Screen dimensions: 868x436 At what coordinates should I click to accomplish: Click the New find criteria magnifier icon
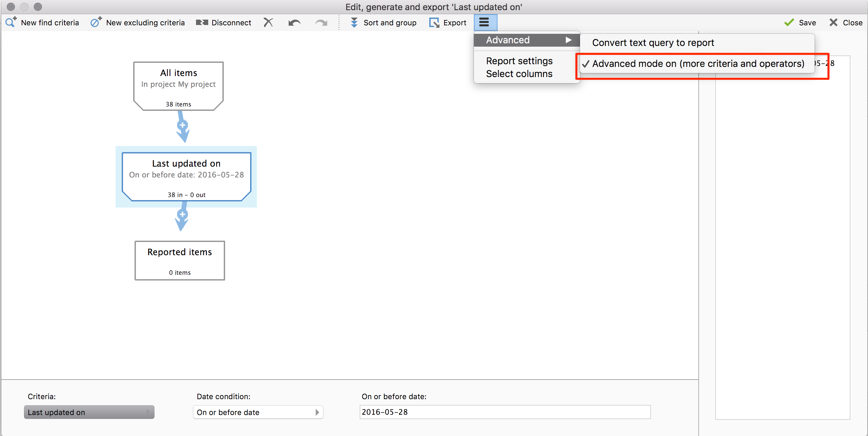click(x=11, y=22)
